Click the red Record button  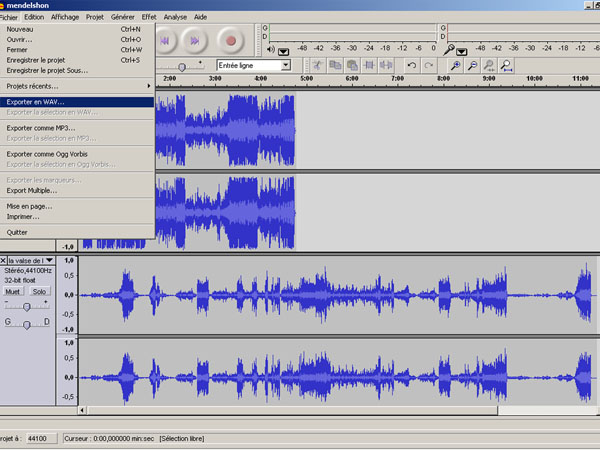click(x=230, y=41)
